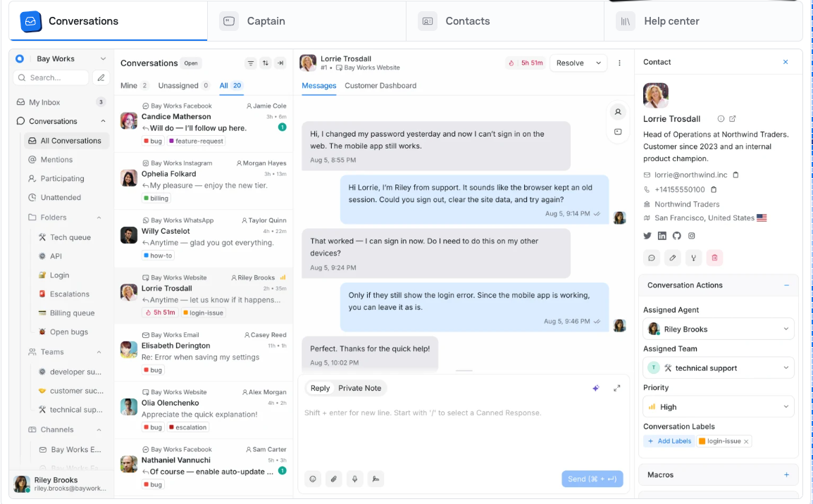Open the Help center tab
The image size is (813, 504).
(x=703, y=21)
